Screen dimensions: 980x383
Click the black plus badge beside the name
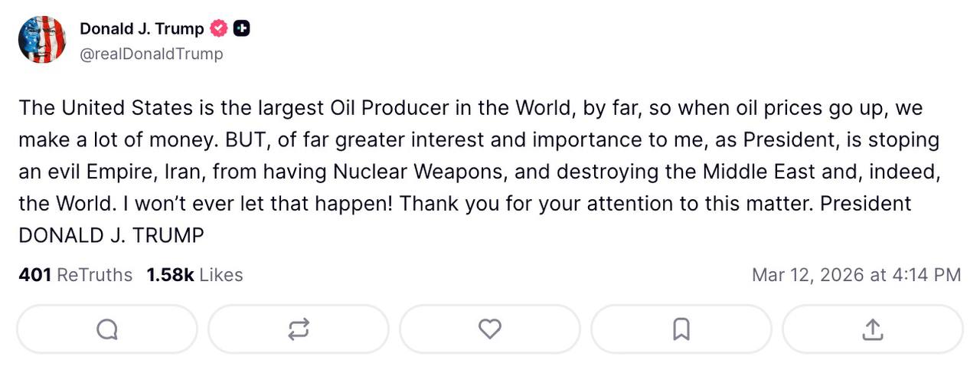point(242,29)
